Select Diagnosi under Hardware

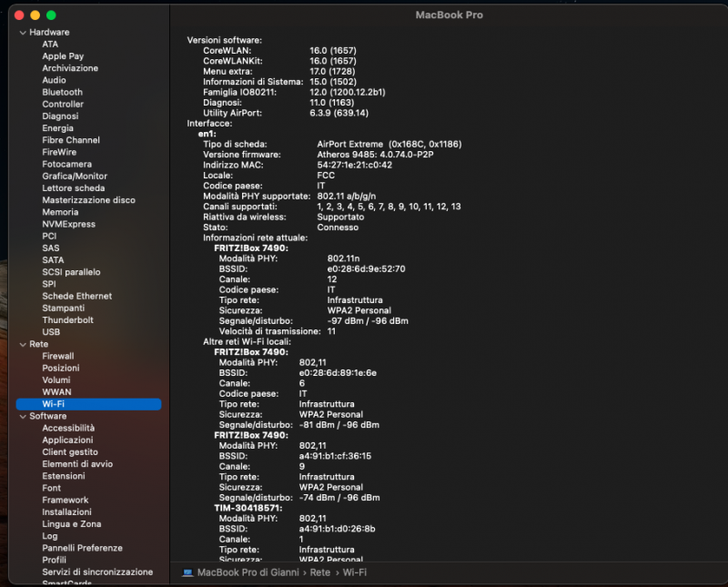coord(60,116)
